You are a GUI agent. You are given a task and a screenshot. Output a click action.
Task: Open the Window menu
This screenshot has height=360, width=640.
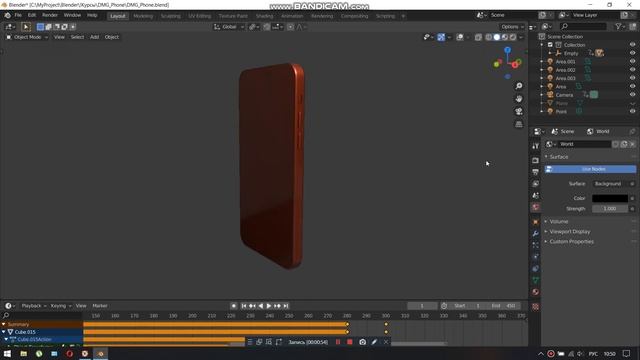point(72,16)
